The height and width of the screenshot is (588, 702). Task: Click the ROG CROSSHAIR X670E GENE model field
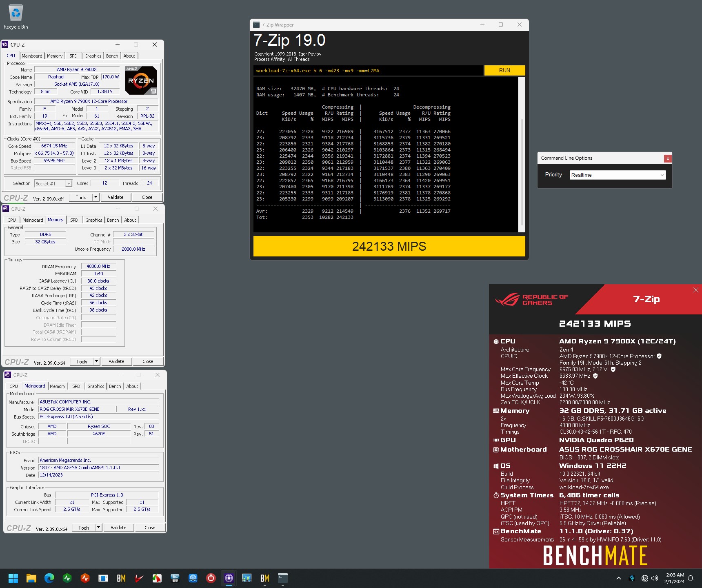[x=77, y=410]
